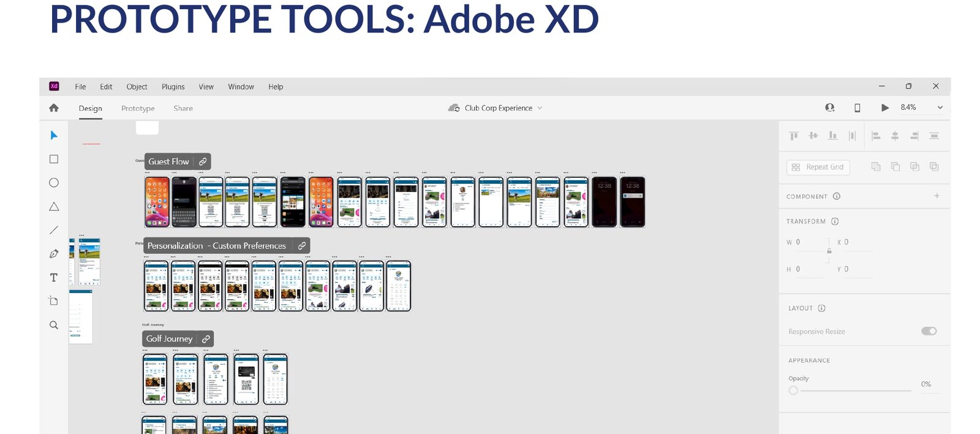Viewport: 980px width, 434px height.
Task: Click the Y position input field
Action: tap(858, 270)
